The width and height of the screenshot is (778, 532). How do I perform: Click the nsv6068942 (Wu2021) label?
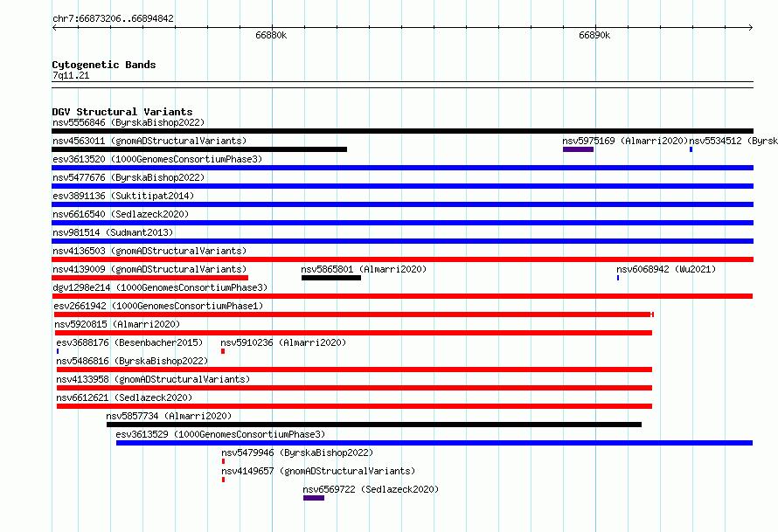[666, 269]
